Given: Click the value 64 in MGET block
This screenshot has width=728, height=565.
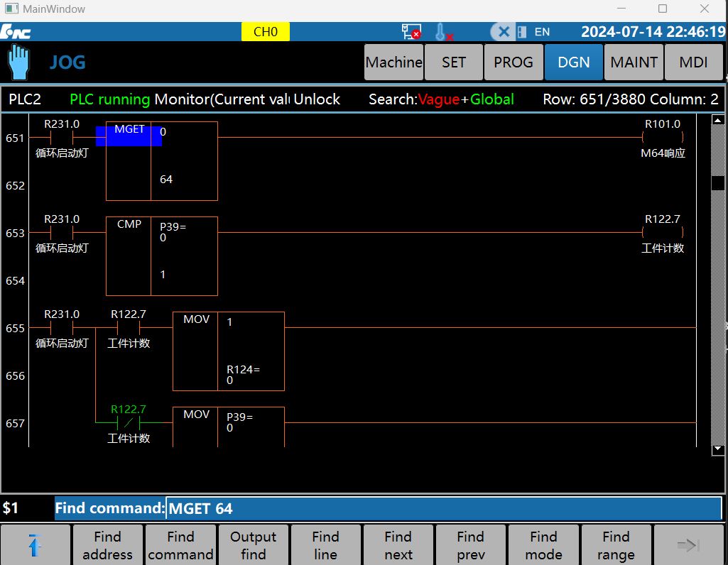Looking at the screenshot, I should [166, 180].
